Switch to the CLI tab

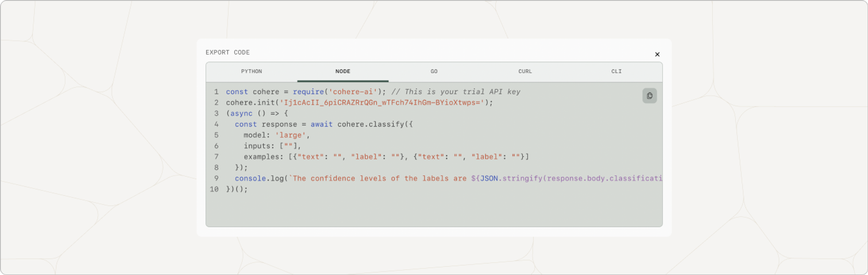(616, 72)
